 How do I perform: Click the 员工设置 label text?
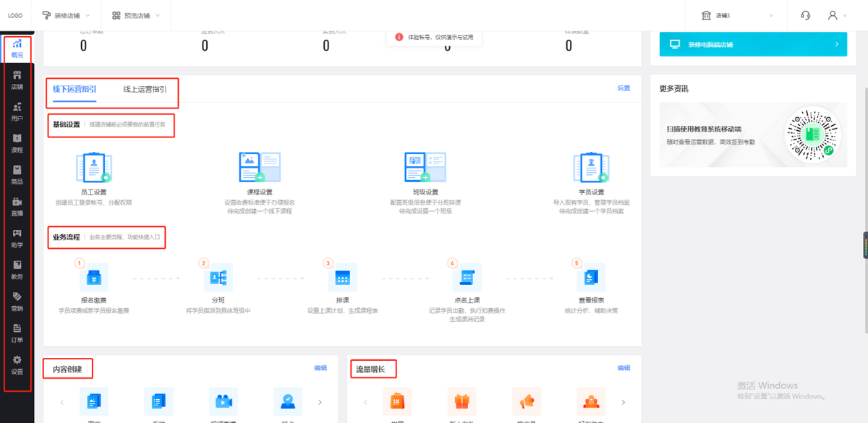tap(93, 192)
